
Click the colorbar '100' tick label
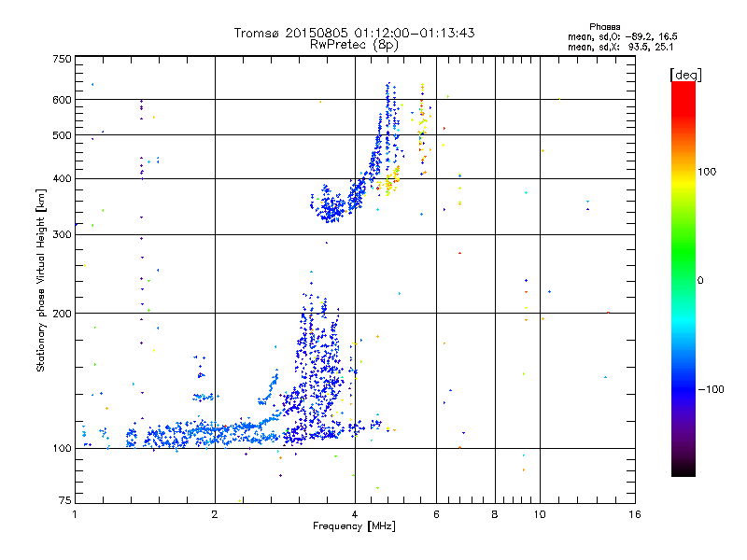pos(707,172)
